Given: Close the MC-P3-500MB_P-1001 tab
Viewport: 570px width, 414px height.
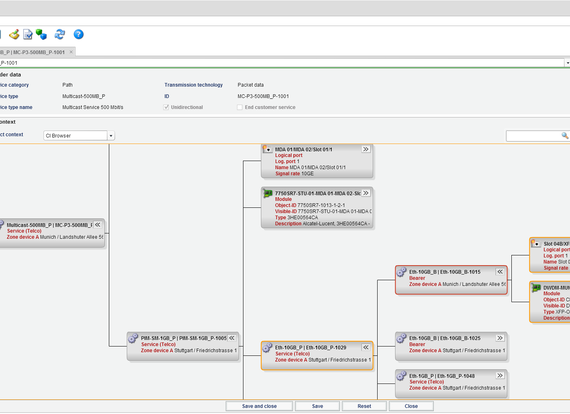Looking at the screenshot, I should [x=71, y=52].
